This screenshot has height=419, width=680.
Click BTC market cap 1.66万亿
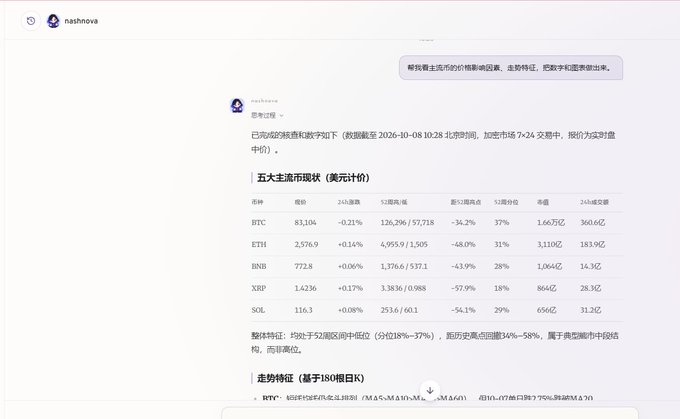coord(551,223)
